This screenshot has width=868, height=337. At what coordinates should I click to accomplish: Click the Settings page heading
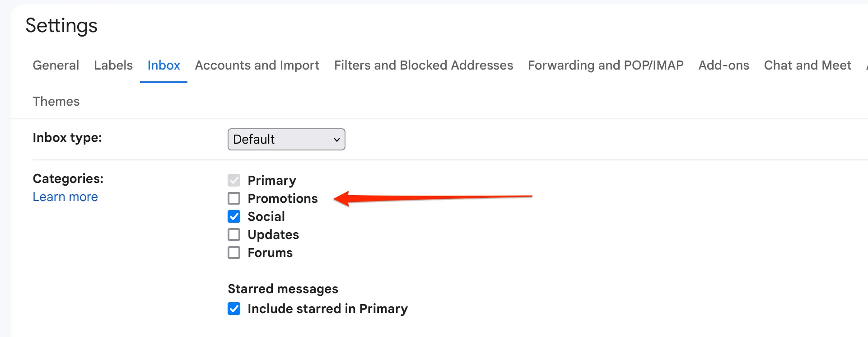[x=61, y=26]
